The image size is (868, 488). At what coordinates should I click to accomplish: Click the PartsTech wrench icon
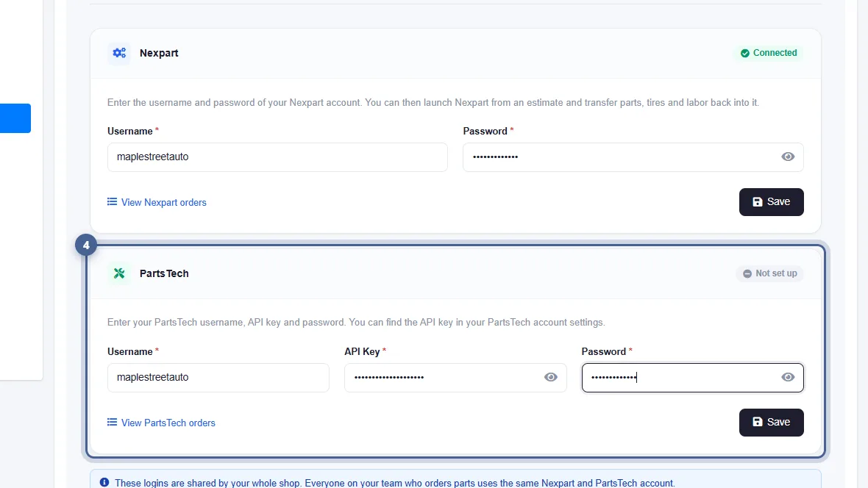(x=119, y=273)
